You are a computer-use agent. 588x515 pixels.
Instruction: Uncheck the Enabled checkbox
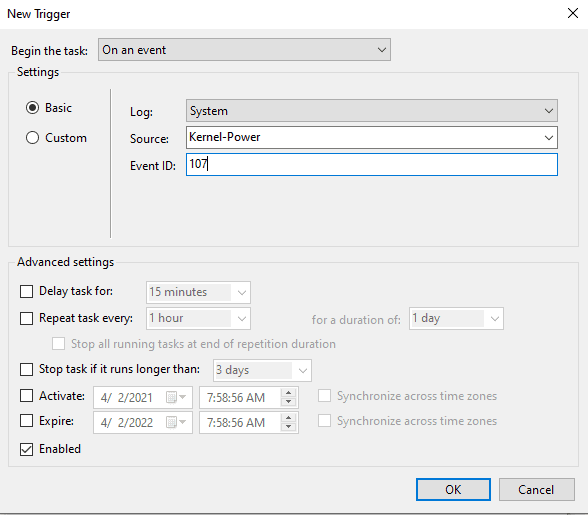[26, 449]
